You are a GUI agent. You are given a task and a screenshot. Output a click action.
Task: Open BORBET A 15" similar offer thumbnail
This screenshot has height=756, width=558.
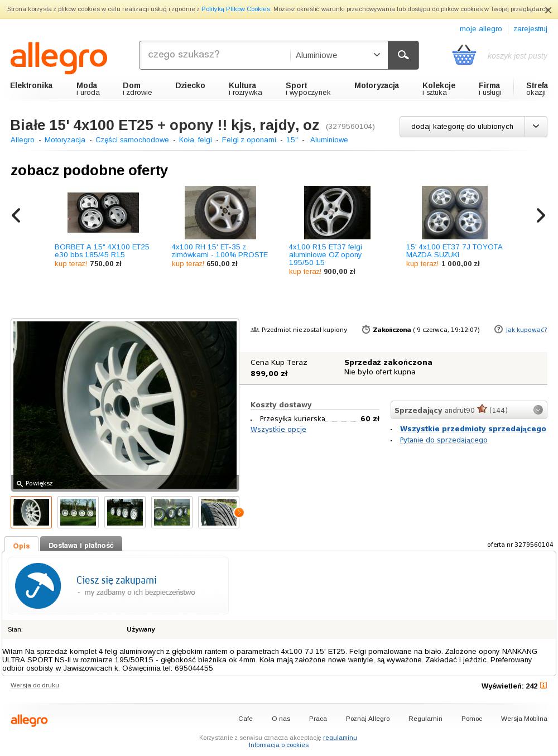(103, 213)
